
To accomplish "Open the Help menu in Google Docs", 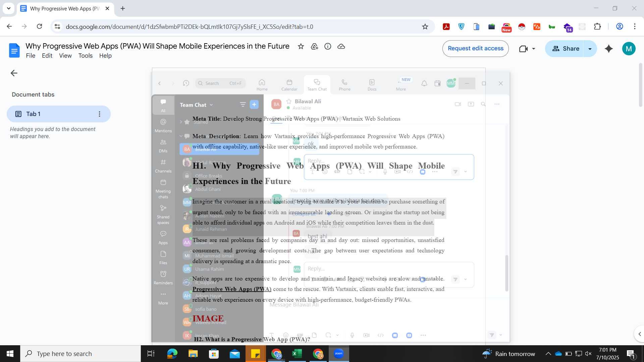I will [x=105, y=56].
